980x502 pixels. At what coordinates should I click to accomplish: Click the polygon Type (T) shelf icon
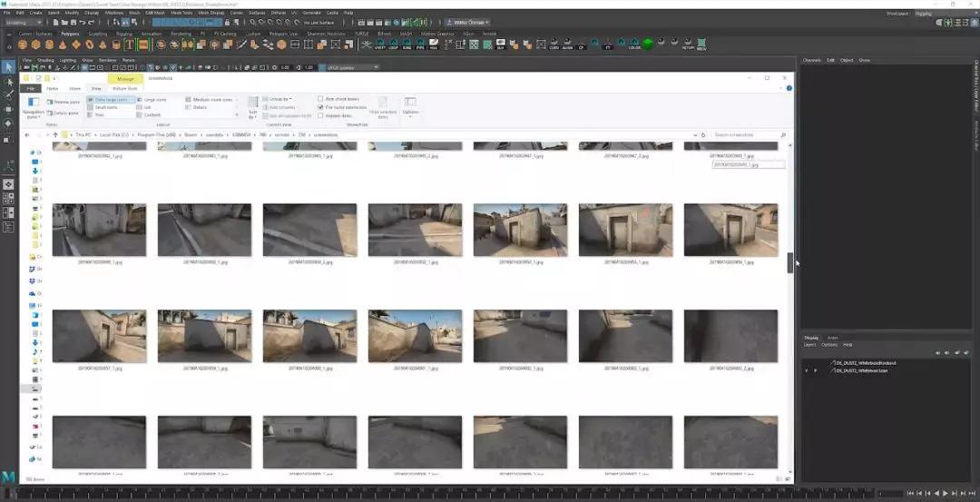(x=130, y=44)
